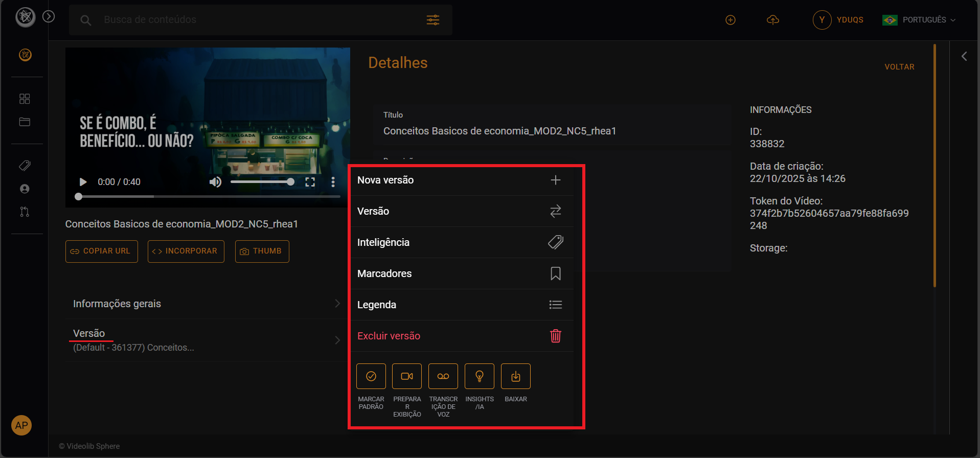The image size is (980, 458).
Task: Click the cloud upload icon
Action: tap(773, 20)
